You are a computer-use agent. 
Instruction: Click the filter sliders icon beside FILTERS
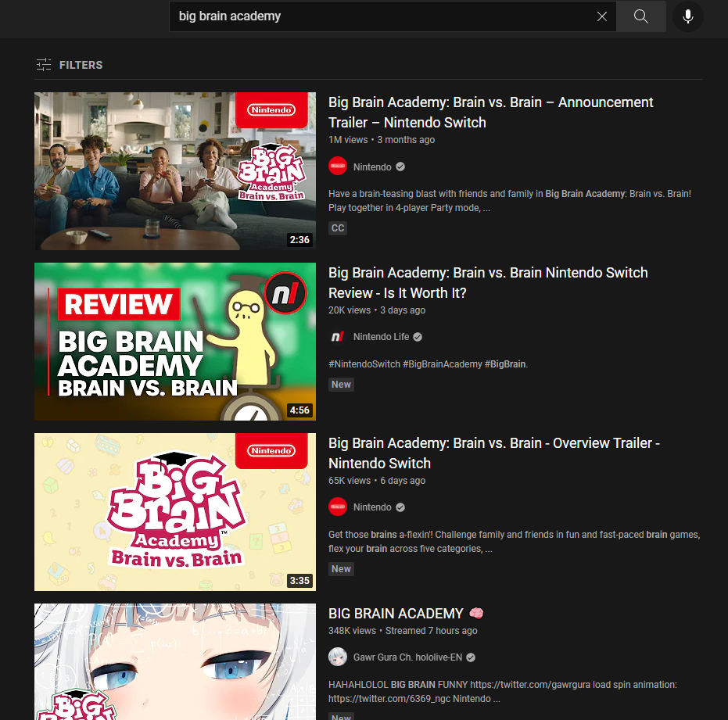pos(44,65)
